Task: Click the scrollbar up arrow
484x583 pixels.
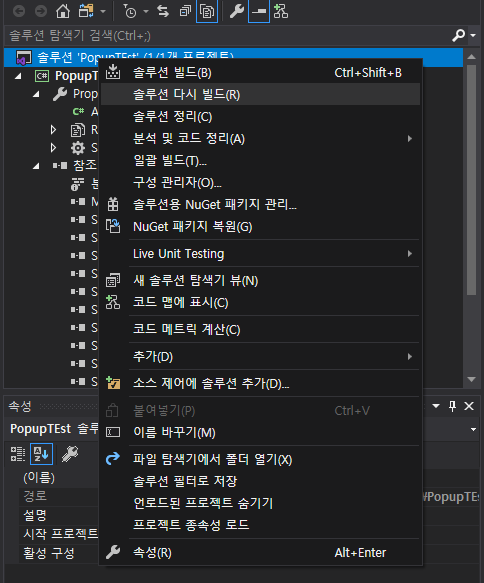Action: coord(471,57)
